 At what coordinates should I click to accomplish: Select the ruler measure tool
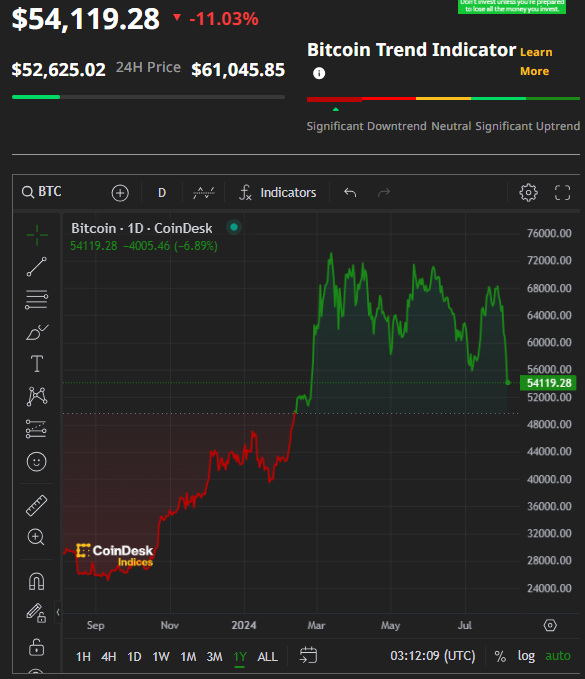[36, 505]
